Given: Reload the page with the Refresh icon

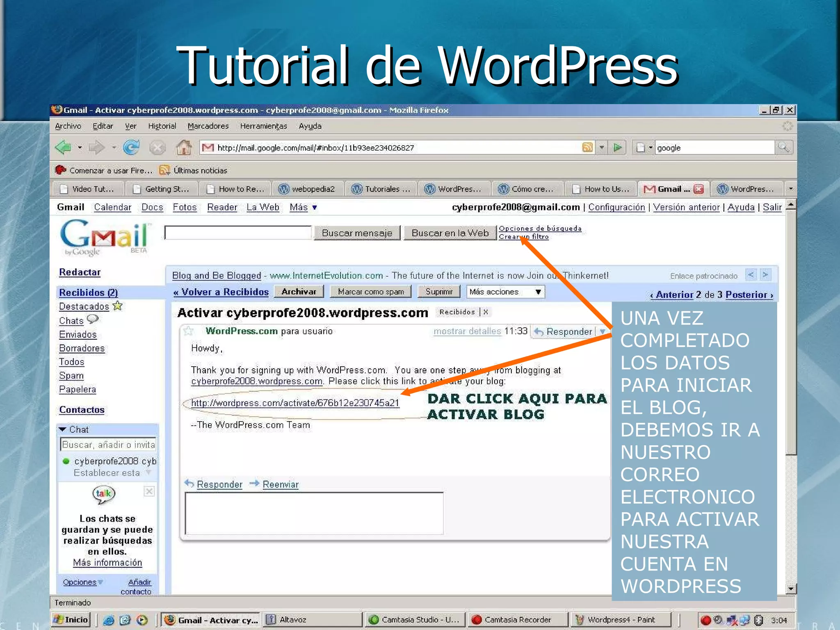Looking at the screenshot, I should point(131,147).
